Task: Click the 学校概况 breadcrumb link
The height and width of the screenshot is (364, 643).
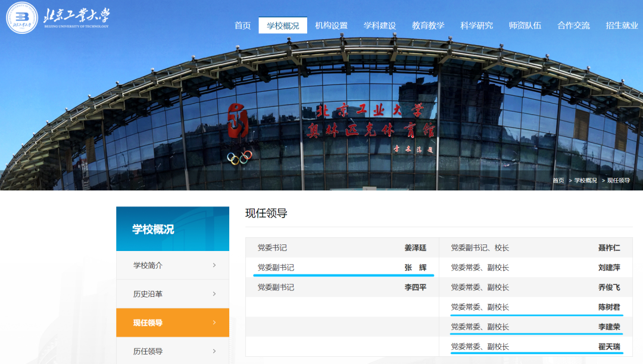Action: [586, 180]
